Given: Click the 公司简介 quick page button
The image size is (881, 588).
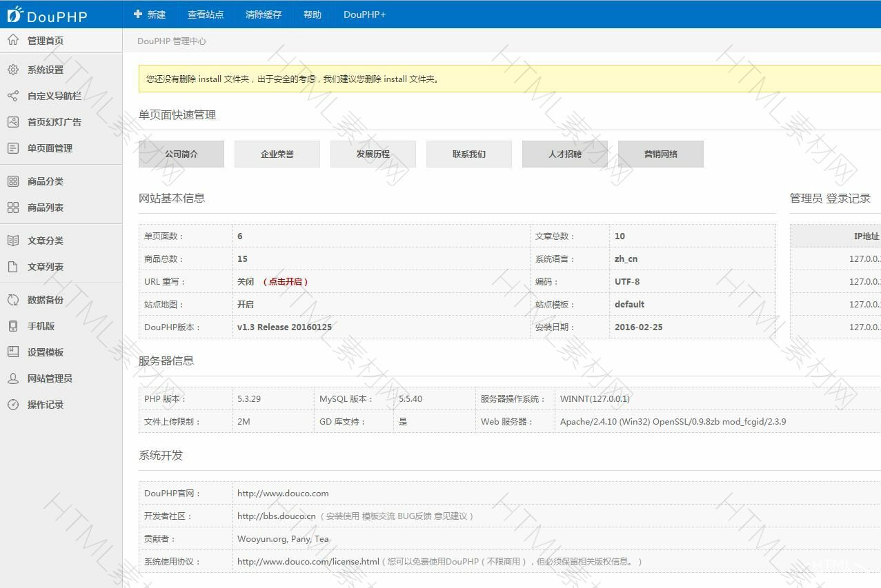Looking at the screenshot, I should coord(181,154).
